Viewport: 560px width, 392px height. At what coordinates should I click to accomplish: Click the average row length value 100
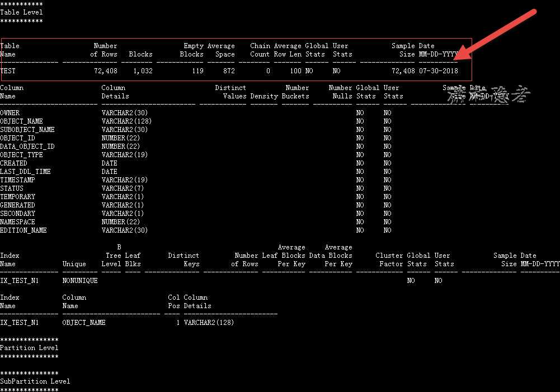[x=296, y=70]
